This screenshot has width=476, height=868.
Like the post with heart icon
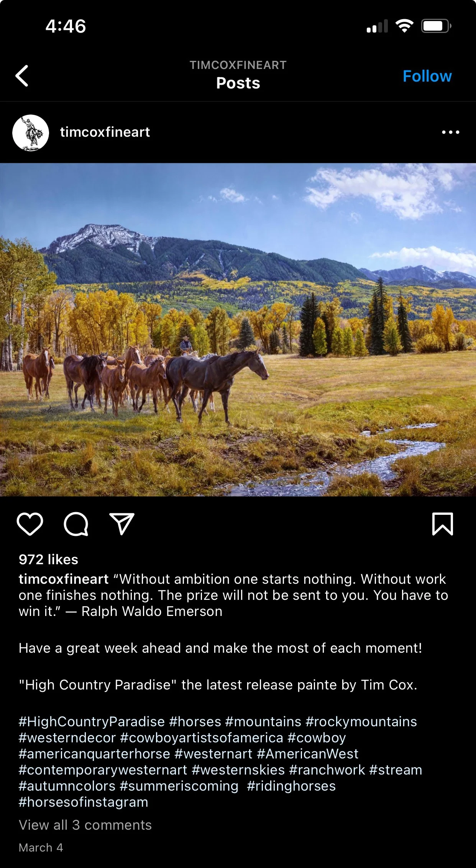[x=30, y=524]
